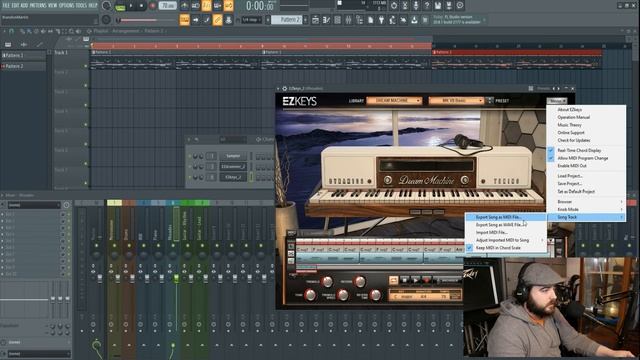Screen dimensions: 640x360
Task: Click the tempo (BPM) display
Action: (x=167, y=6)
